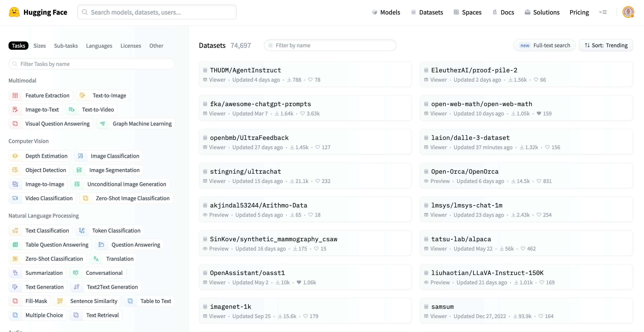Click the heart icon on OpenAssistant/oasst1

pyautogui.click(x=299, y=282)
